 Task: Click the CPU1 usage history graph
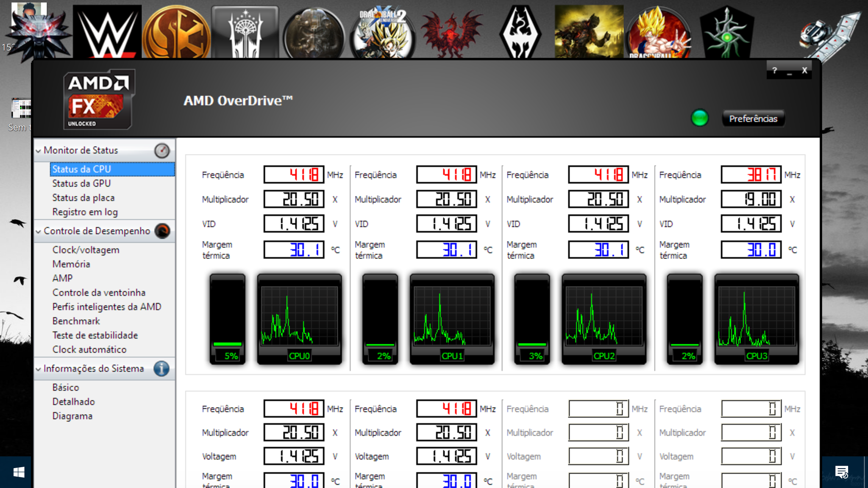tap(452, 319)
